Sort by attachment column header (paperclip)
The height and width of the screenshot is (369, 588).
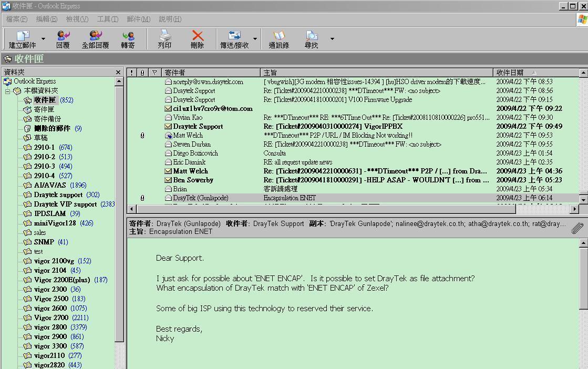[x=142, y=73]
